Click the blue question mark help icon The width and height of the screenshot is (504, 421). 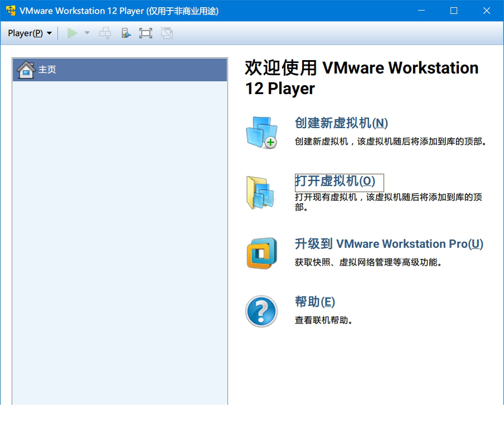coord(261,311)
